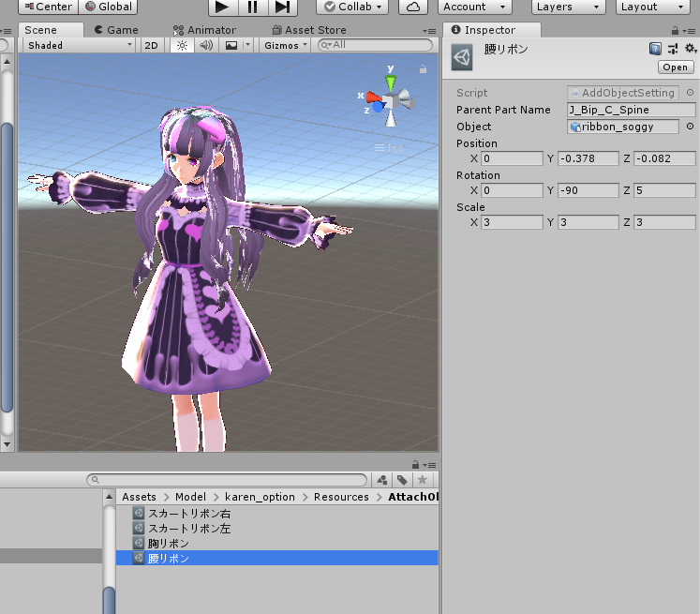Toggle scene effects image icon

pos(231,45)
